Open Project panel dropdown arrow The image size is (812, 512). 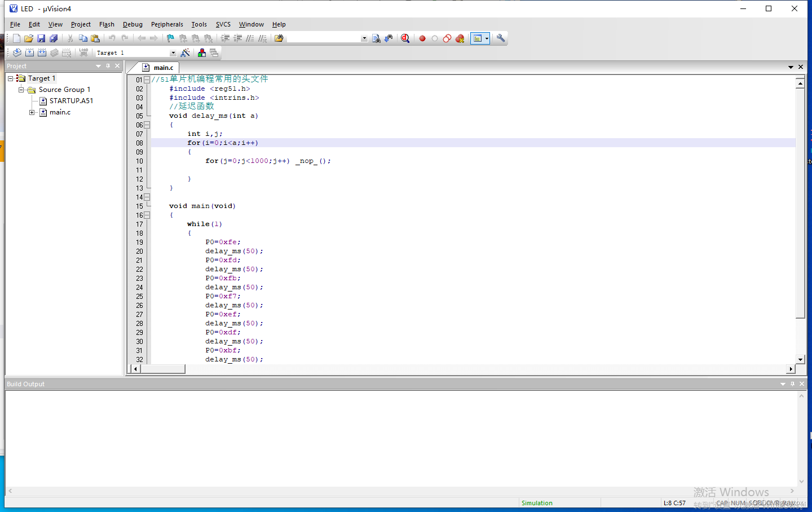tap(99, 66)
